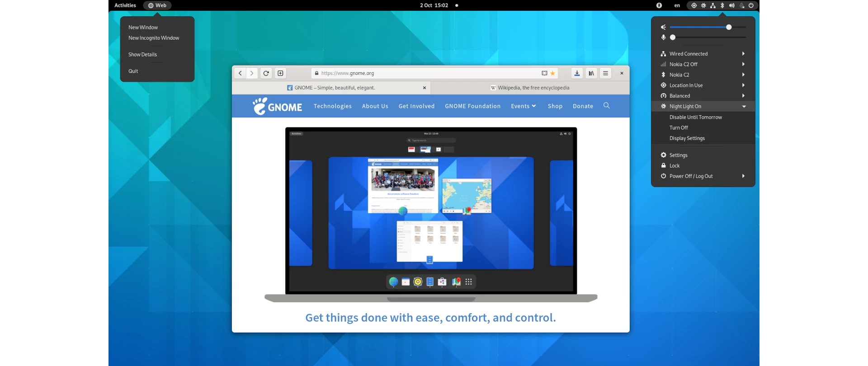Click the muted microphone indicator in top bar
Screen dimensions: 868x366
pyautogui.click(x=742, y=5)
